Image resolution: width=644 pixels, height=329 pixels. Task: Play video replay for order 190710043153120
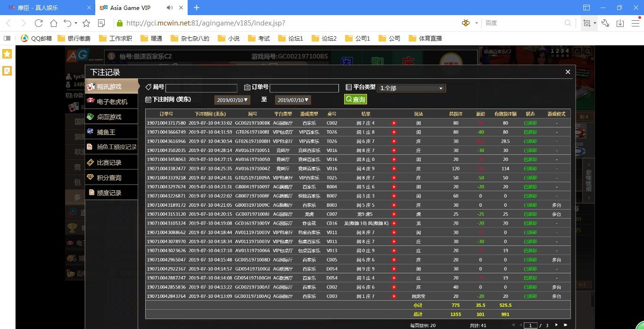click(x=394, y=214)
